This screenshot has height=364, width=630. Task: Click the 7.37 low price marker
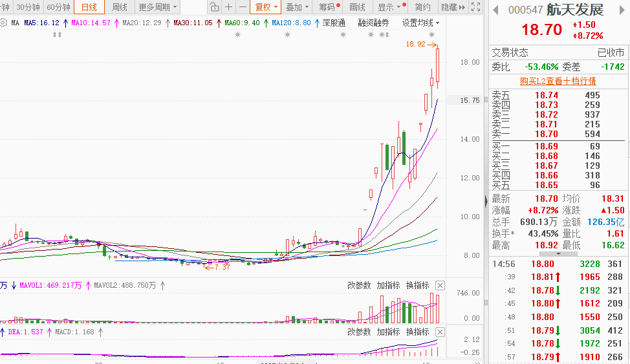217,267
